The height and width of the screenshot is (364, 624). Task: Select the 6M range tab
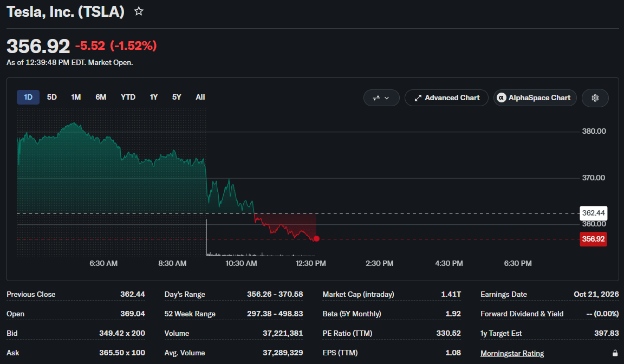(x=101, y=97)
